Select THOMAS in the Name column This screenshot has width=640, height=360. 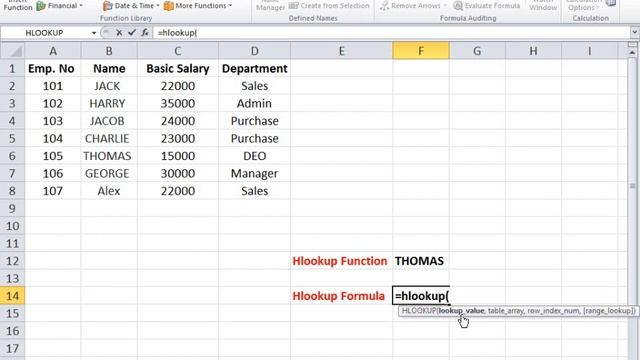109,156
